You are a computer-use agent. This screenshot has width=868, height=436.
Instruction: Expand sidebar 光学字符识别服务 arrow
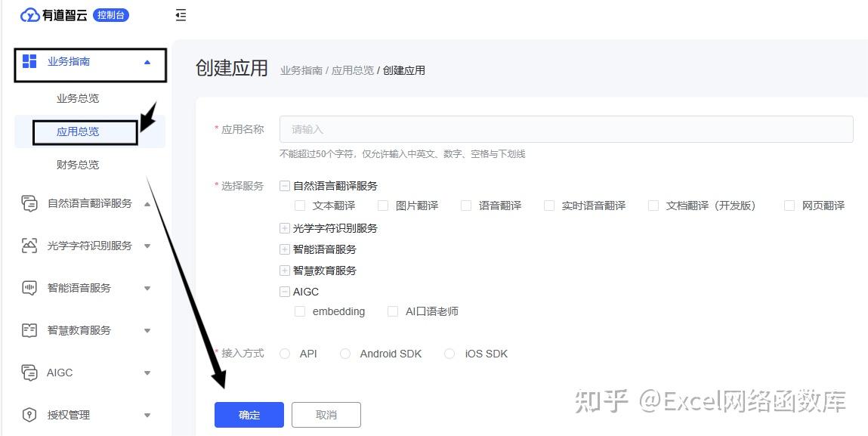(x=147, y=246)
